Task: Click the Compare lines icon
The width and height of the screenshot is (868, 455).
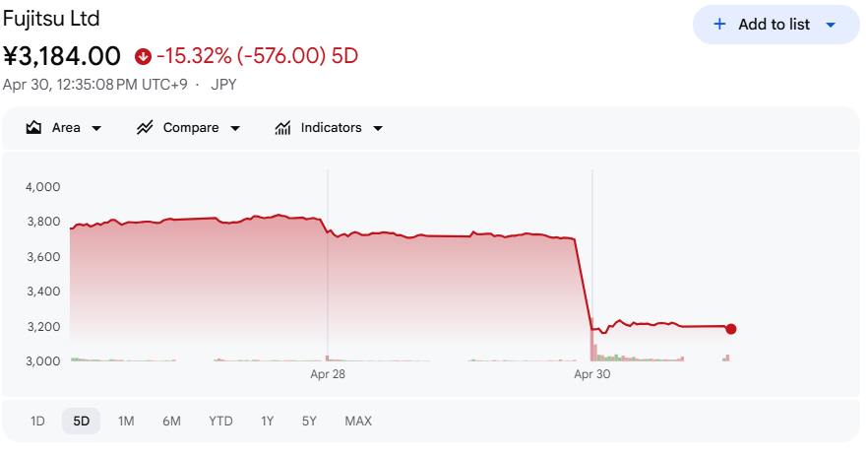Action: (x=146, y=128)
